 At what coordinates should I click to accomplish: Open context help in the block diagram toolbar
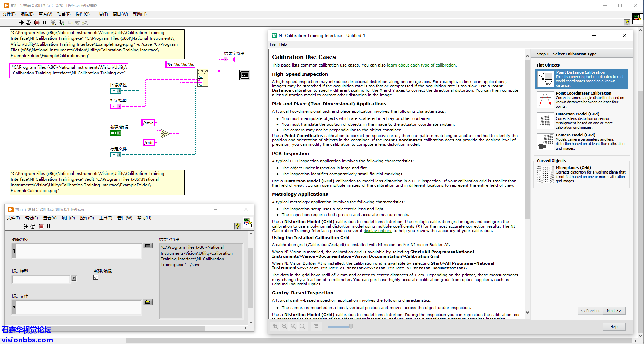pos(627,22)
